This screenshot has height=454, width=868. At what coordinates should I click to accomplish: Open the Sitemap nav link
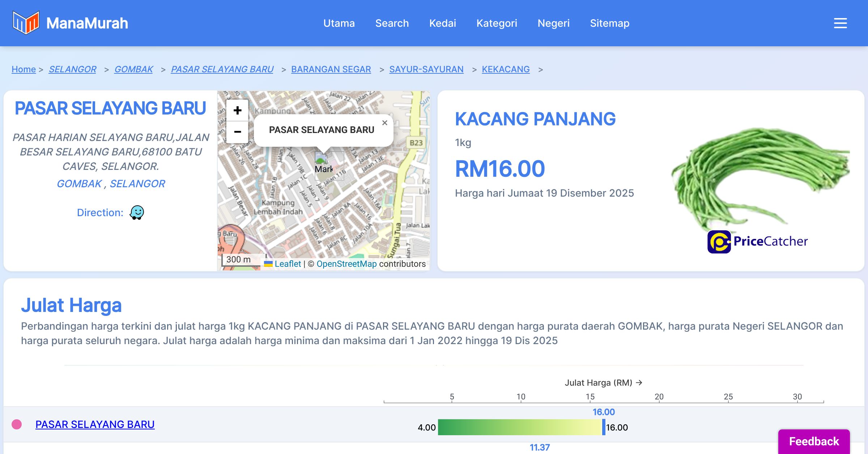pyautogui.click(x=609, y=23)
